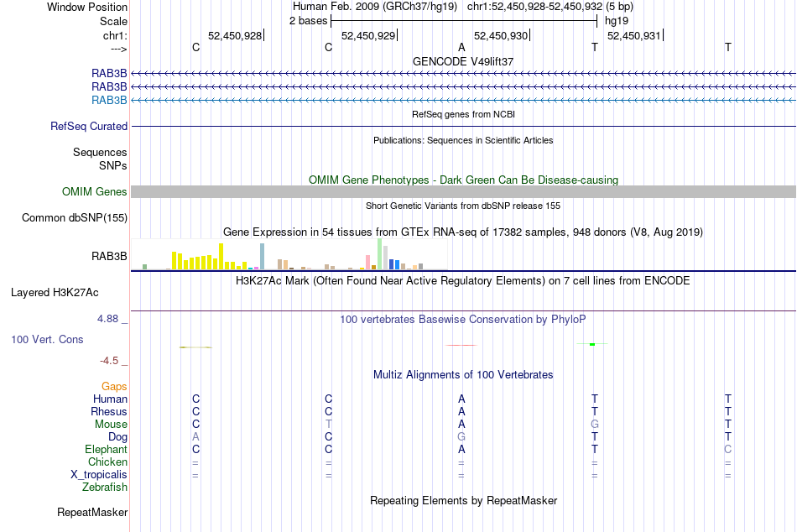
Task: Click the '--->' sequence direction label
Action: tap(118, 49)
